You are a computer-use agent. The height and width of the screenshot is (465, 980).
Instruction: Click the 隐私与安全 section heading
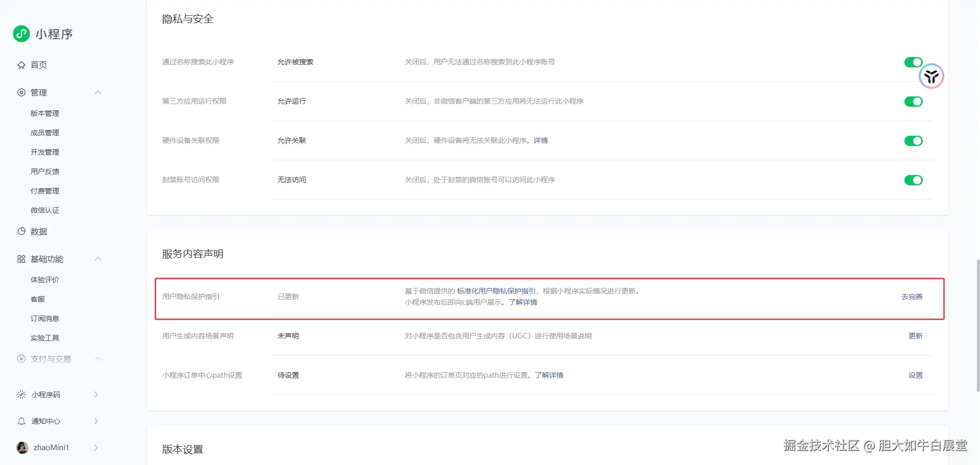(188, 19)
